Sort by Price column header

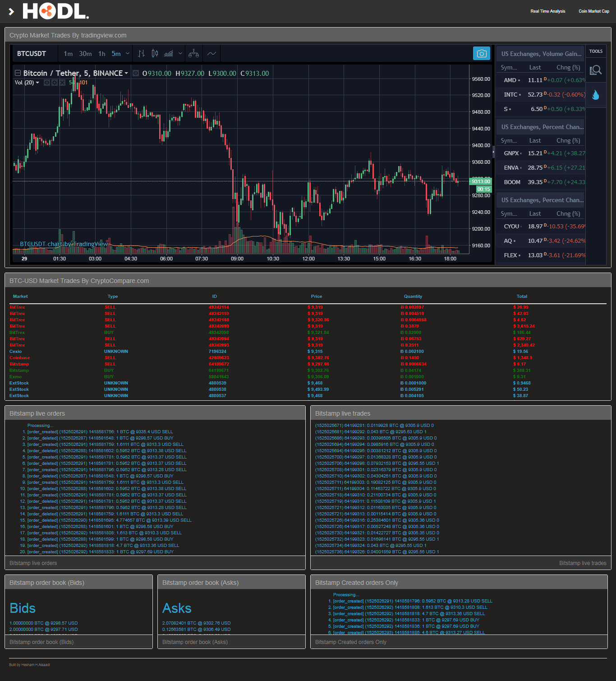pos(317,296)
